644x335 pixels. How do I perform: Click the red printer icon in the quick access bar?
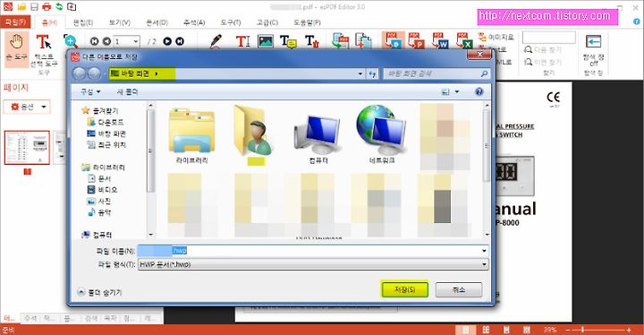(47, 6)
